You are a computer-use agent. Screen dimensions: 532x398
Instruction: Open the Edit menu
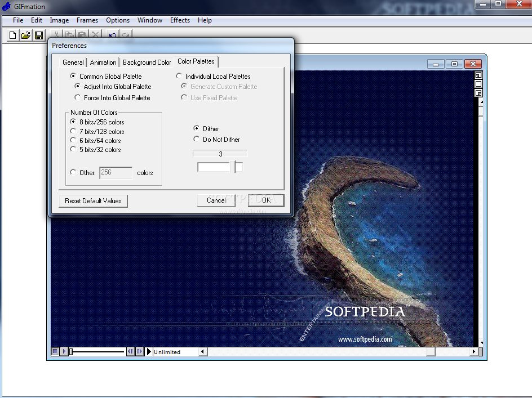click(x=37, y=20)
